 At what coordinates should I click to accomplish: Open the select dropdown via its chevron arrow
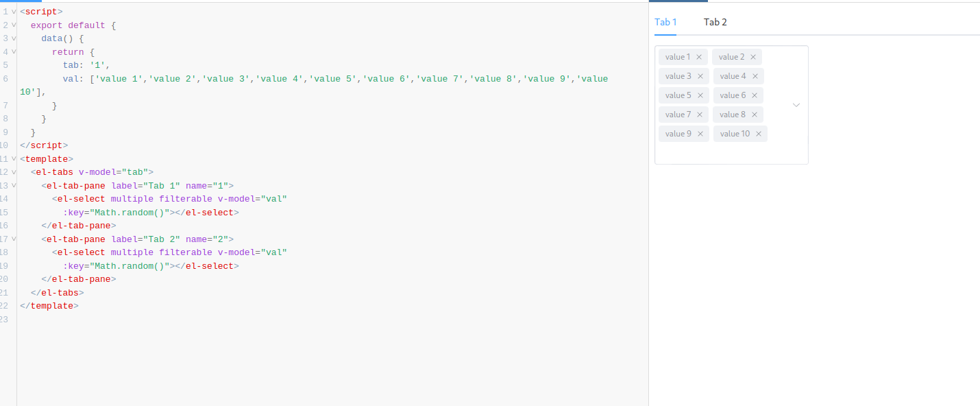(x=796, y=105)
